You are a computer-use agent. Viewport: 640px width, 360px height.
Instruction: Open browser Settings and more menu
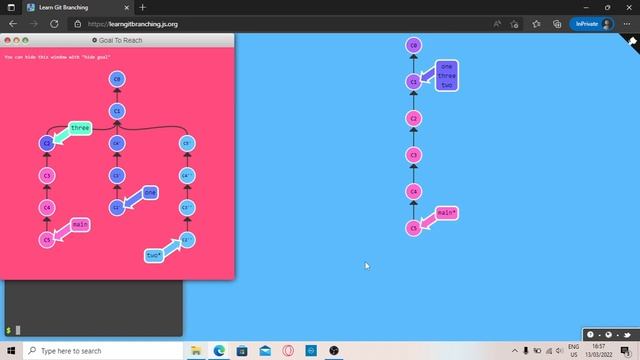(x=627, y=24)
